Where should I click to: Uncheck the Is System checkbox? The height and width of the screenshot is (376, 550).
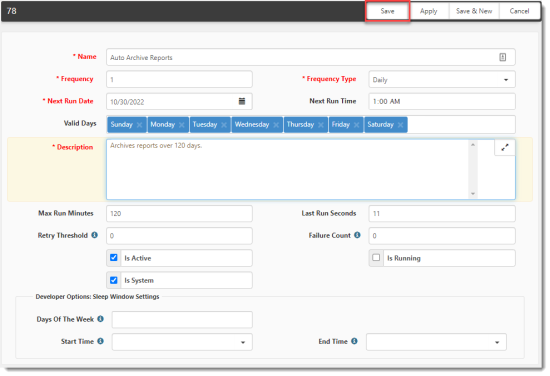pyautogui.click(x=114, y=280)
